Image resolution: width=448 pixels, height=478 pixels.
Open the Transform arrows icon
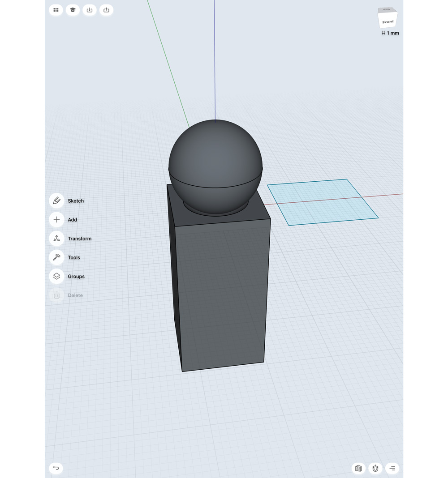[56, 239]
